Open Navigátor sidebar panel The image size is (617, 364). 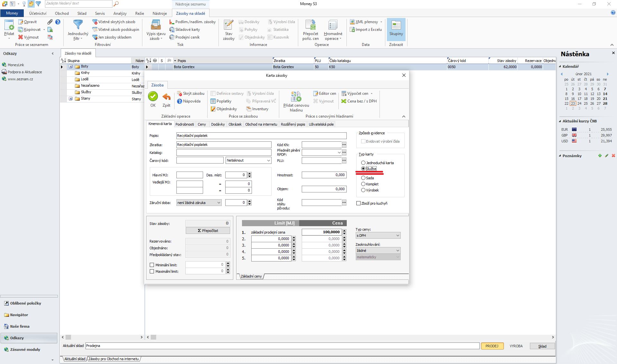coord(19,315)
